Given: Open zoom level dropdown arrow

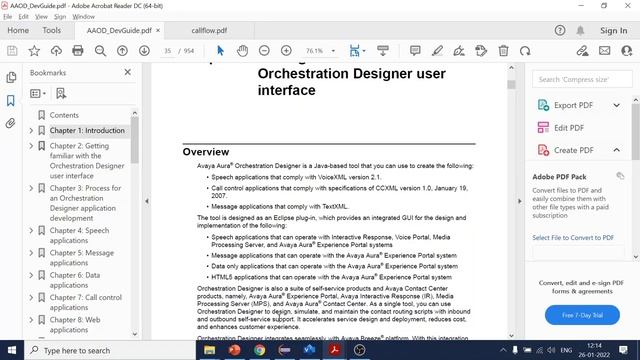Looking at the screenshot, I should (x=333, y=51).
